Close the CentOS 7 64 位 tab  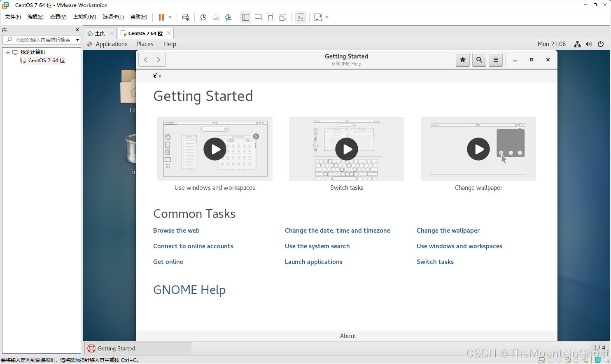pyautogui.click(x=169, y=33)
